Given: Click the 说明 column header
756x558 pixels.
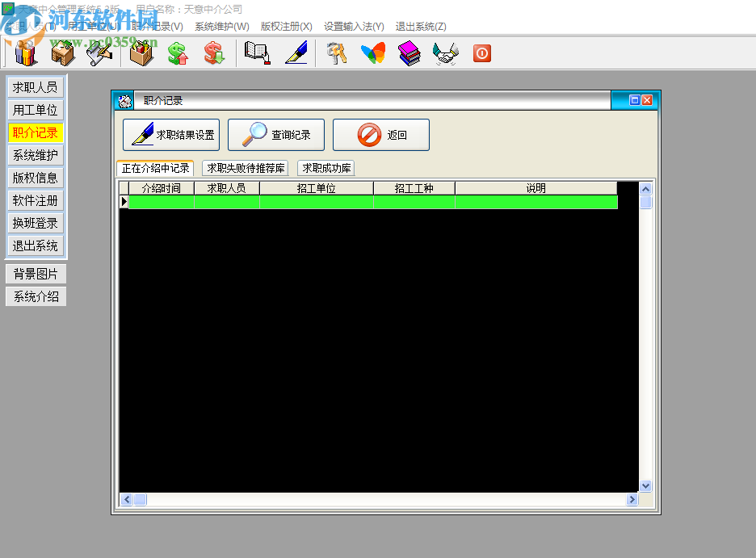Looking at the screenshot, I should [536, 188].
